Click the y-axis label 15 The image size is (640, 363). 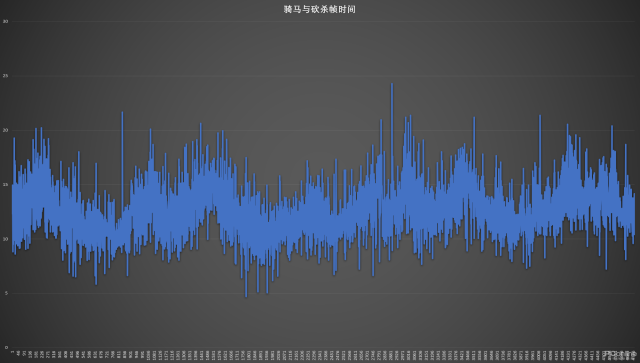[x=6, y=185]
